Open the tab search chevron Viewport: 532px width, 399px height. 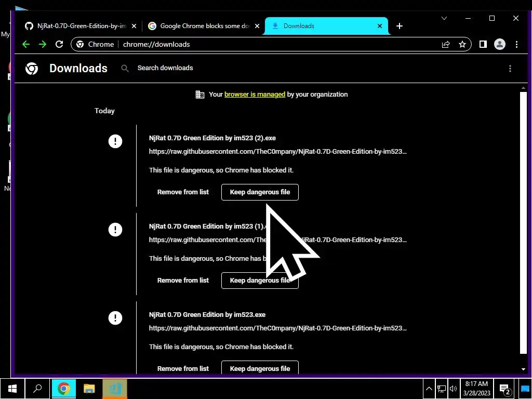coord(444,18)
